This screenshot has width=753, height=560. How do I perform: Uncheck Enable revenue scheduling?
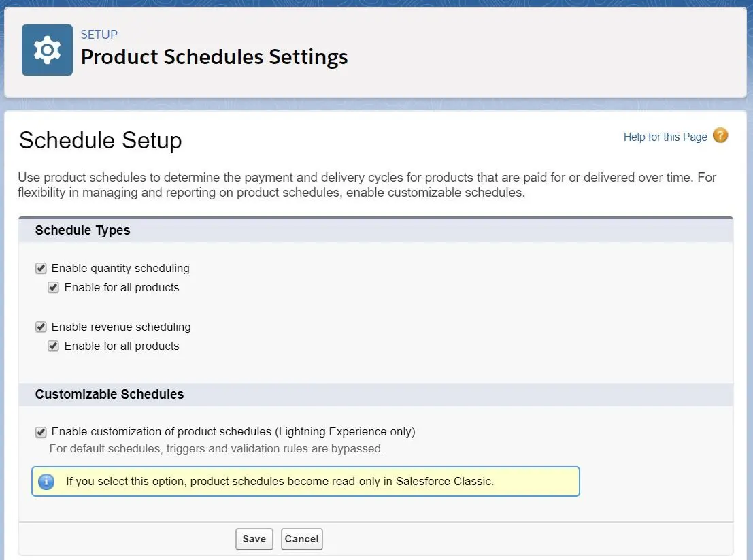[41, 327]
